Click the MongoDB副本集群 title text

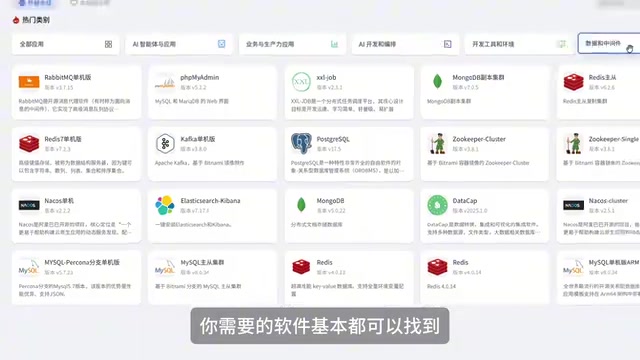(478, 77)
